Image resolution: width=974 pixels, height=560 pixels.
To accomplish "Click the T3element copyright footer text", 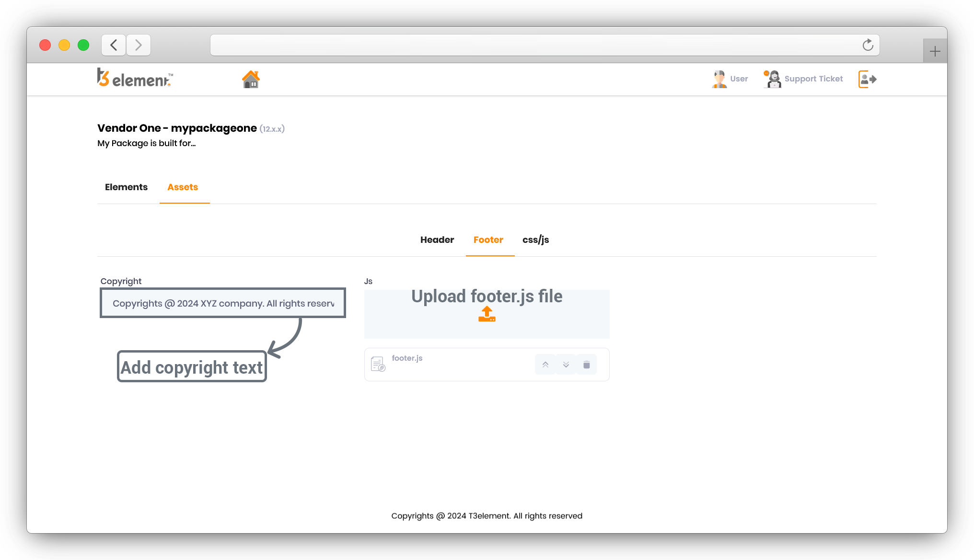I will (x=487, y=516).
